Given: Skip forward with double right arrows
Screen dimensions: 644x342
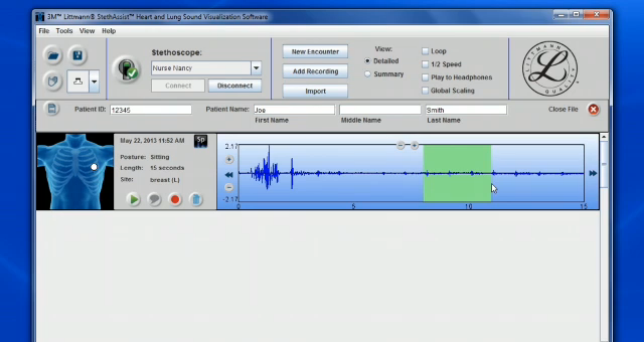Looking at the screenshot, I should pos(593,173).
